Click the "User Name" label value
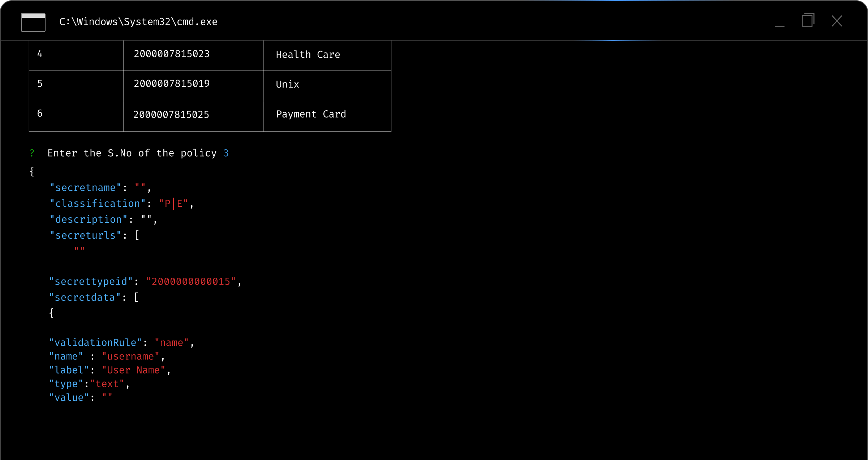 click(x=133, y=370)
